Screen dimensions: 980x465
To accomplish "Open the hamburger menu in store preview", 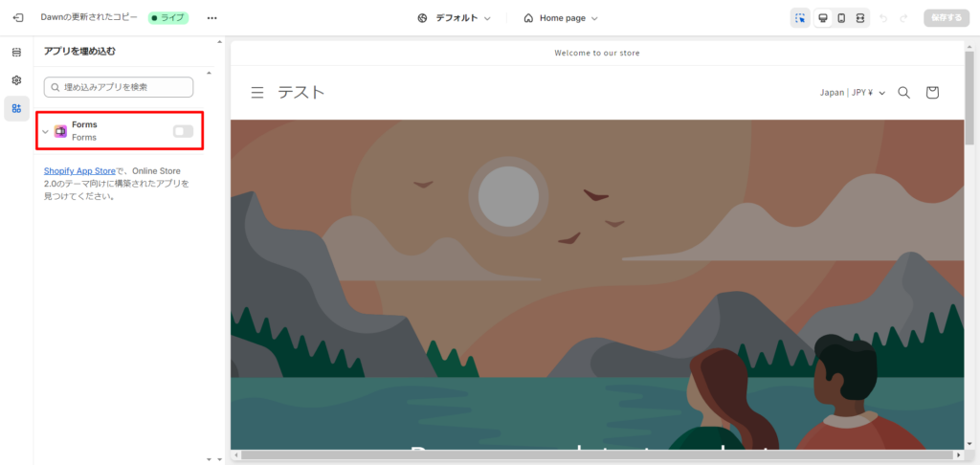I will 256,93.
